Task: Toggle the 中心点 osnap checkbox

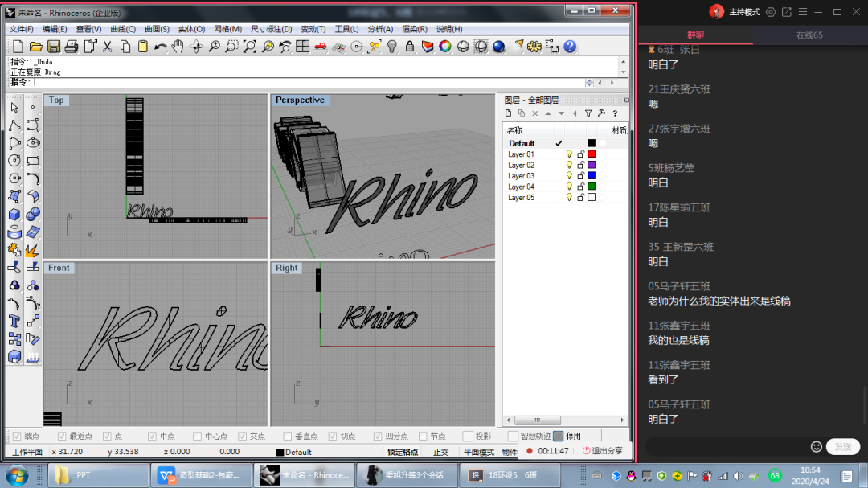Action: 199,436
